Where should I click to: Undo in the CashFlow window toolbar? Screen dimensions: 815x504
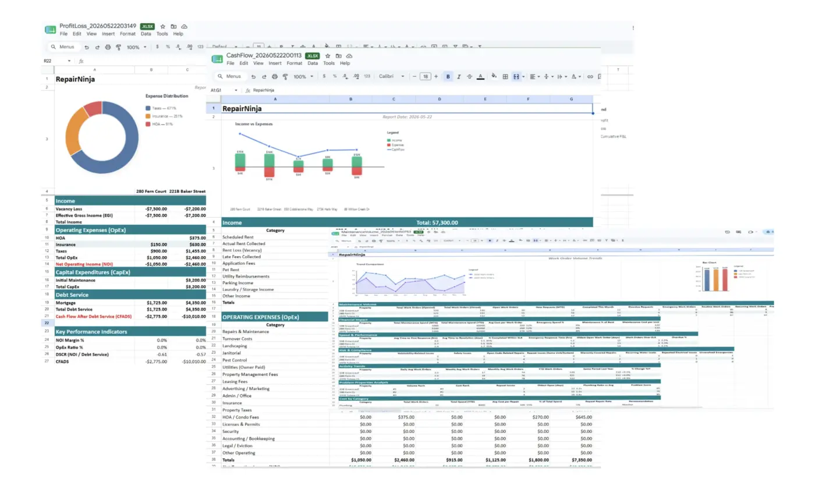click(254, 76)
